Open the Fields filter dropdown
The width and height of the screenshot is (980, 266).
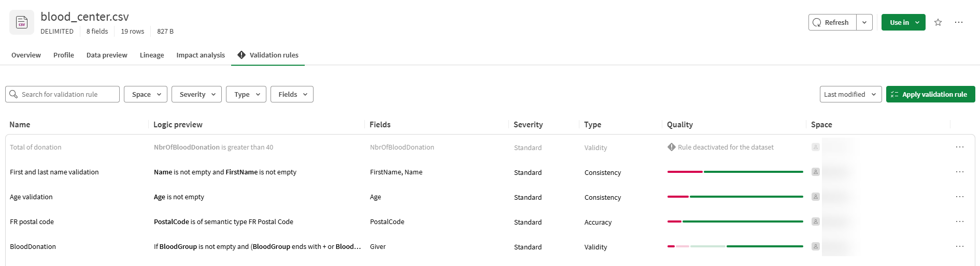(x=292, y=94)
